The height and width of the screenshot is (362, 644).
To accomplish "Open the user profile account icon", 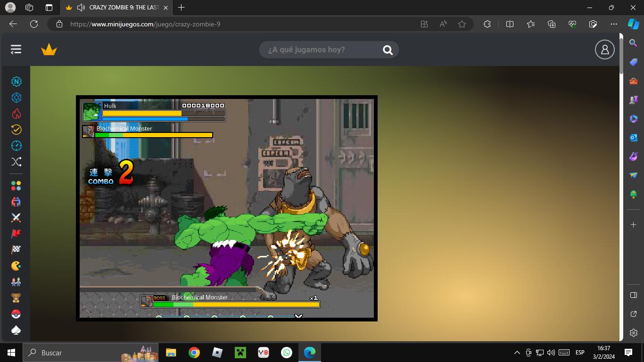I will pyautogui.click(x=604, y=49).
